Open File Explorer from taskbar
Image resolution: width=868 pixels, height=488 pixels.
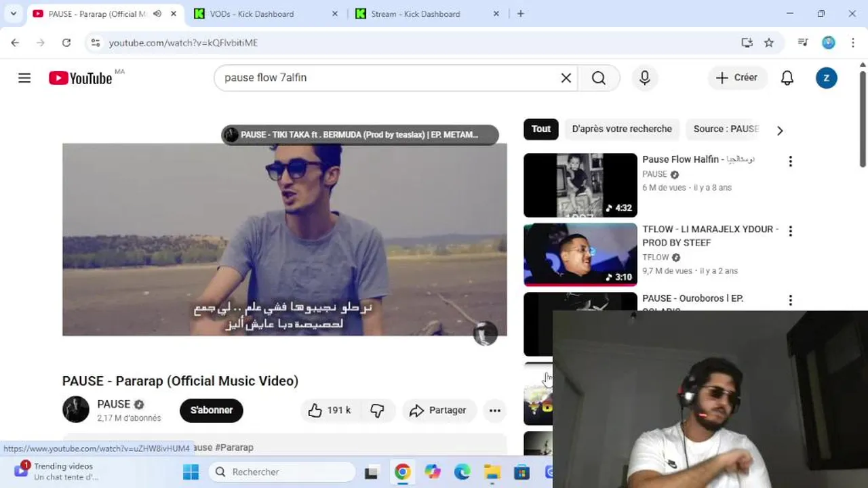tap(492, 472)
